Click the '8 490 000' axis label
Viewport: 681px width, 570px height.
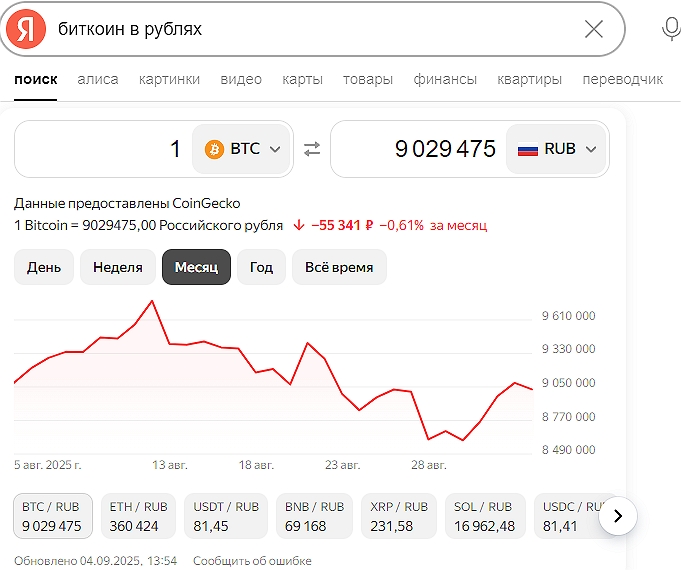click(568, 450)
